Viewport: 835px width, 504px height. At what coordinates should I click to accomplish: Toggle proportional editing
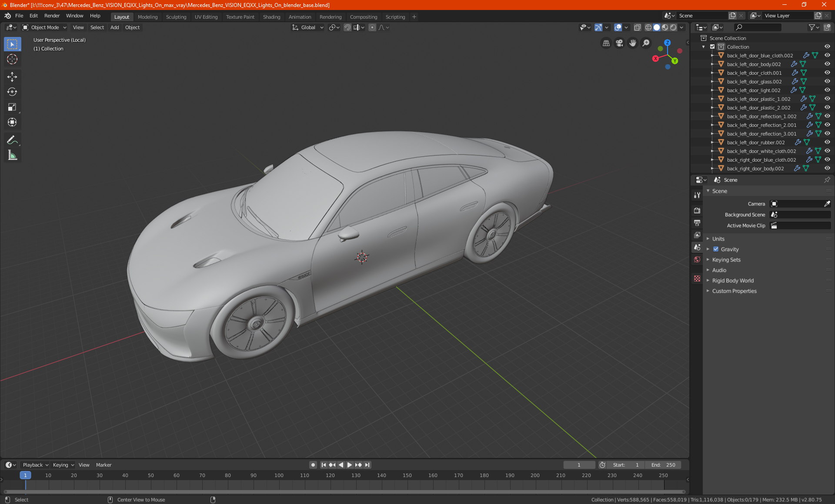pos(372,27)
